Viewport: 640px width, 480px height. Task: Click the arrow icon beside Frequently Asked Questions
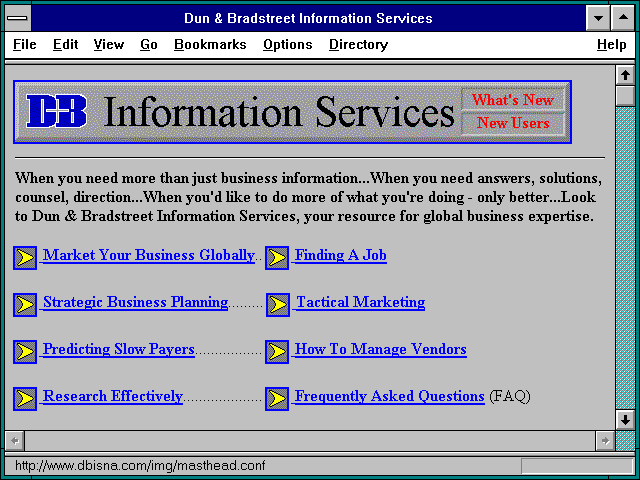pyautogui.click(x=277, y=398)
